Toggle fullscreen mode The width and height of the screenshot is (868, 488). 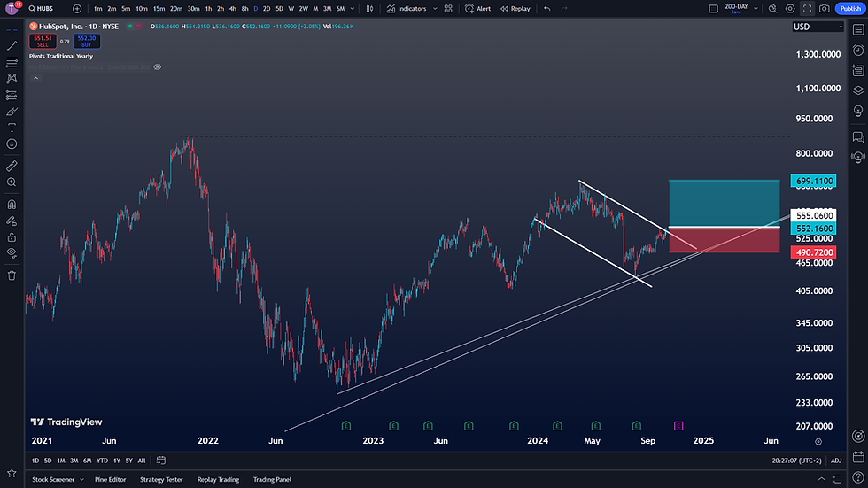click(807, 8)
